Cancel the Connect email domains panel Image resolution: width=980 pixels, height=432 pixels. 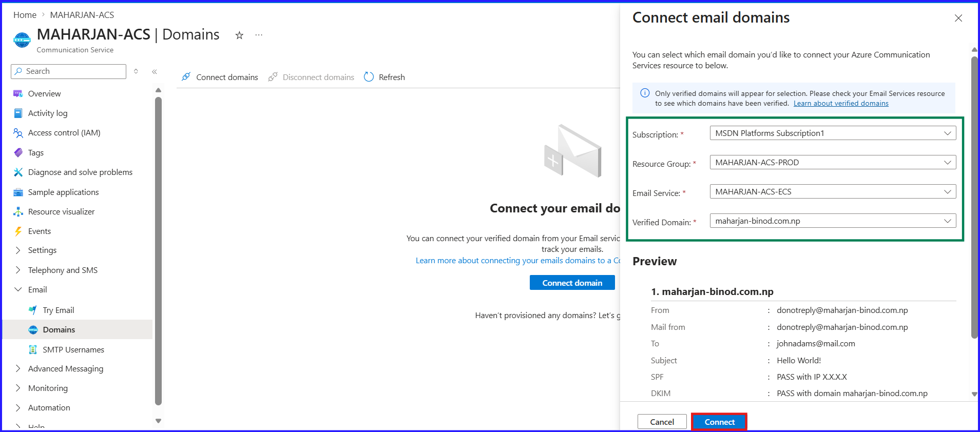click(662, 422)
